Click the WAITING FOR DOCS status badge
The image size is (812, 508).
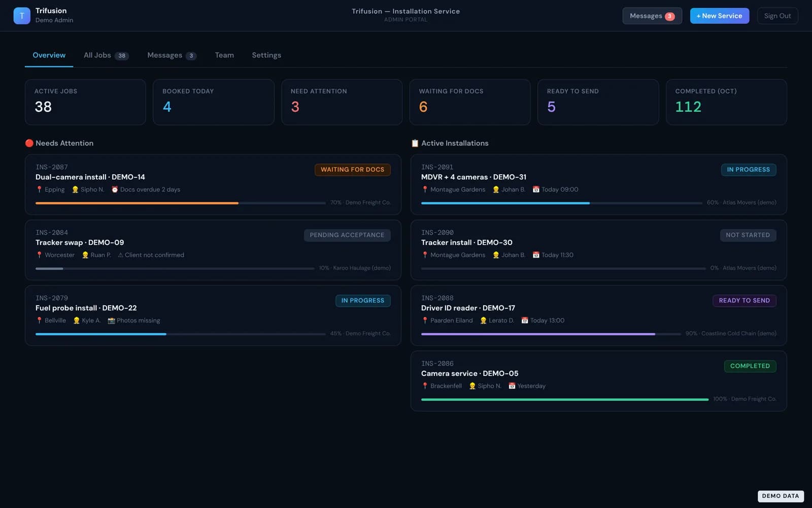[x=353, y=170]
